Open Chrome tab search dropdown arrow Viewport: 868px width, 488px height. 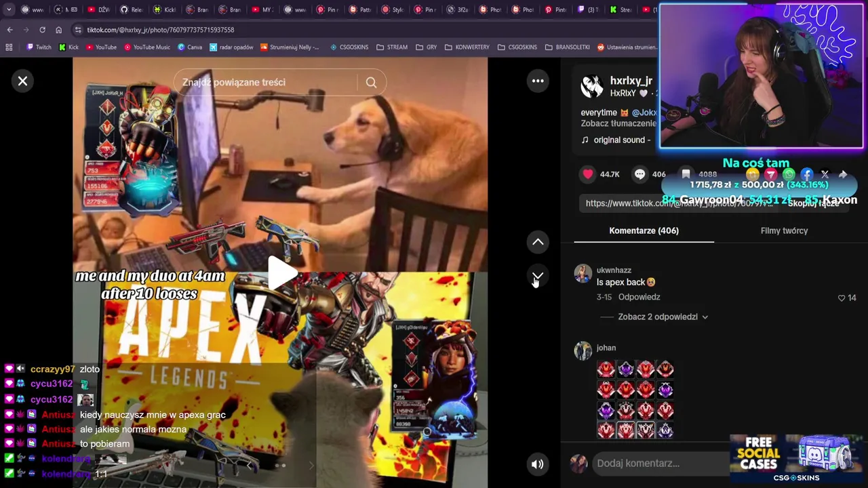tap(9, 9)
